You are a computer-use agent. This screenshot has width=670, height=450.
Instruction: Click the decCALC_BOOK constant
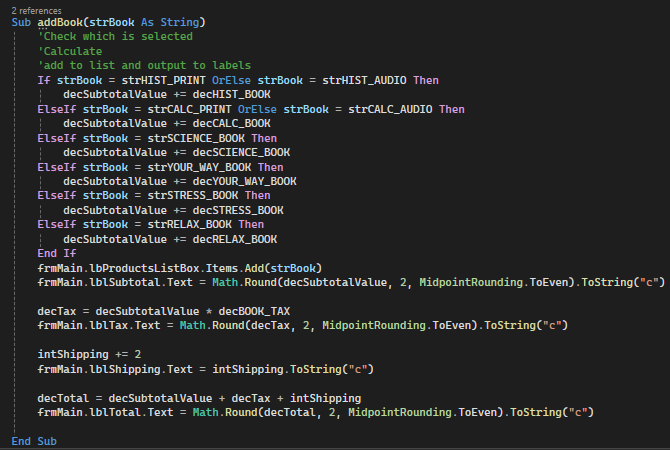click(x=232, y=124)
